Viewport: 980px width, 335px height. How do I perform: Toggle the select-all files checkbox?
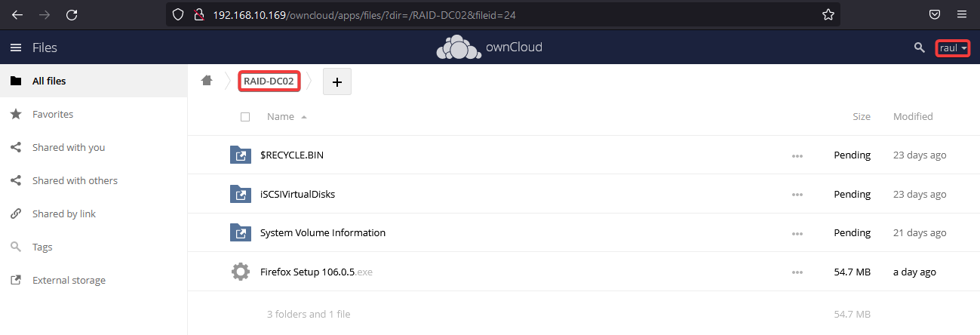(245, 117)
